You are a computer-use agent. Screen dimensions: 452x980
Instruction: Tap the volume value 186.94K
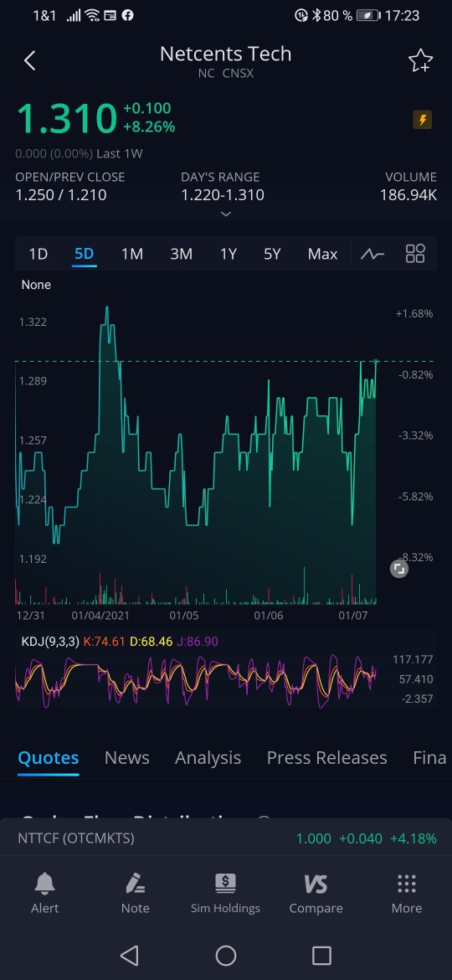(x=408, y=195)
